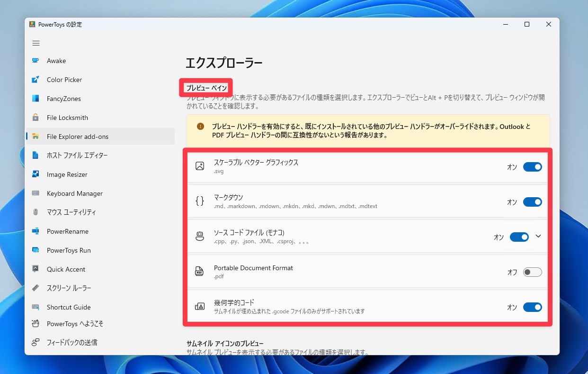The height and width of the screenshot is (374, 588).
Task: Open PowerToys Run via its launcher icon
Action: [x=36, y=250]
